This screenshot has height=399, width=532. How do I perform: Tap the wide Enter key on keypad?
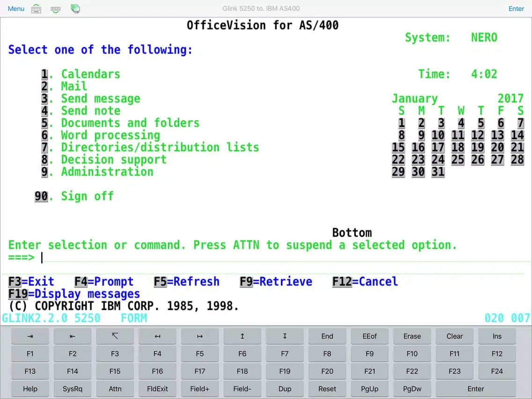tap(476, 389)
